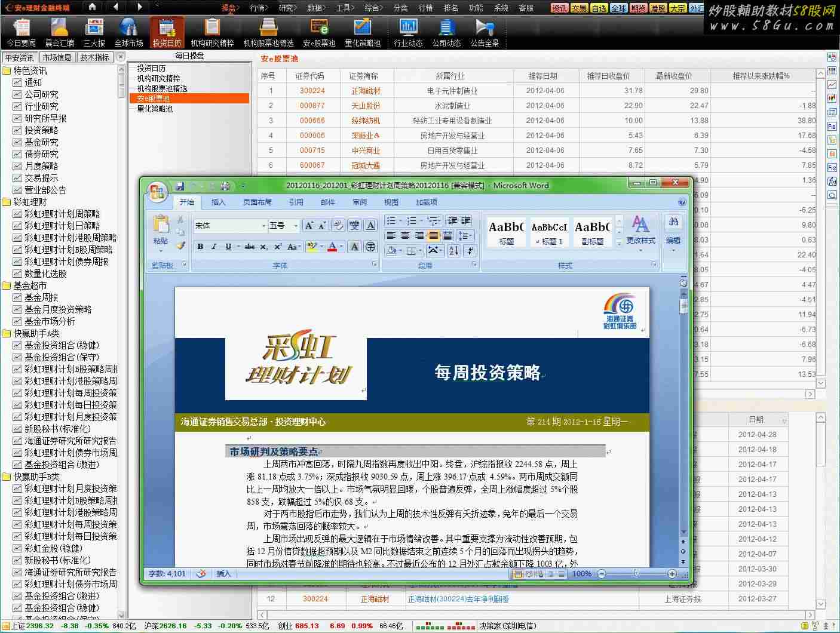
Task: Select 机构研究精粹 in 每日操盘 list
Action: click(x=158, y=78)
